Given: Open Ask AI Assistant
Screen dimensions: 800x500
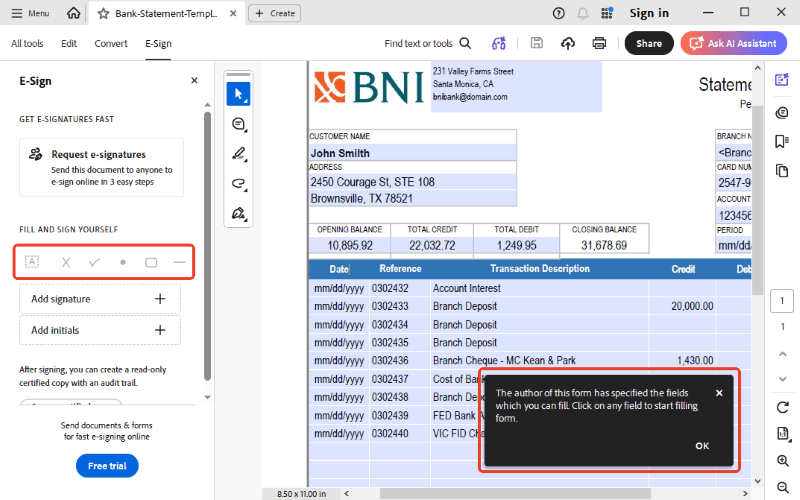Looking at the screenshot, I should tap(734, 43).
